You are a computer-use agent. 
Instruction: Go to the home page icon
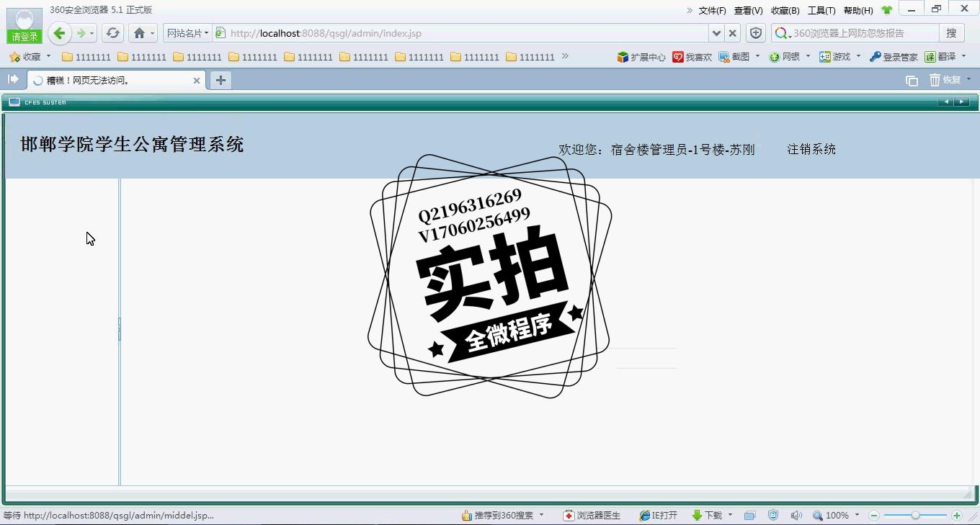[140, 33]
